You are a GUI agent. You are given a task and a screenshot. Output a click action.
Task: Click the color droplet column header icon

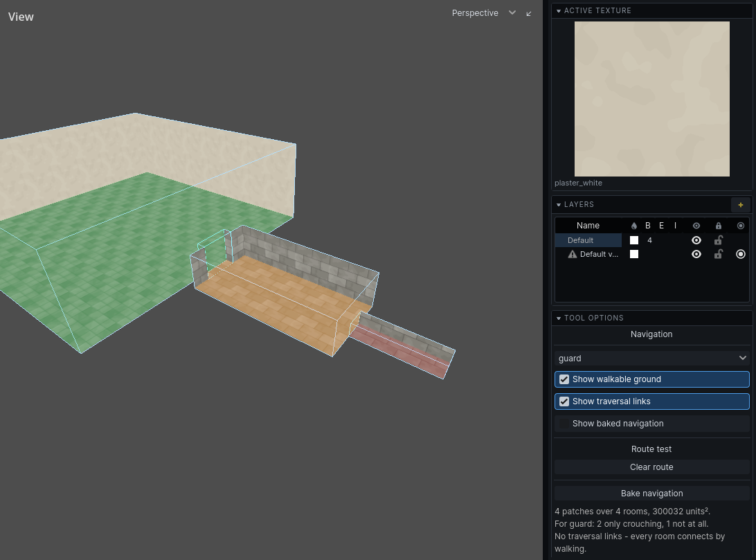coord(634,226)
